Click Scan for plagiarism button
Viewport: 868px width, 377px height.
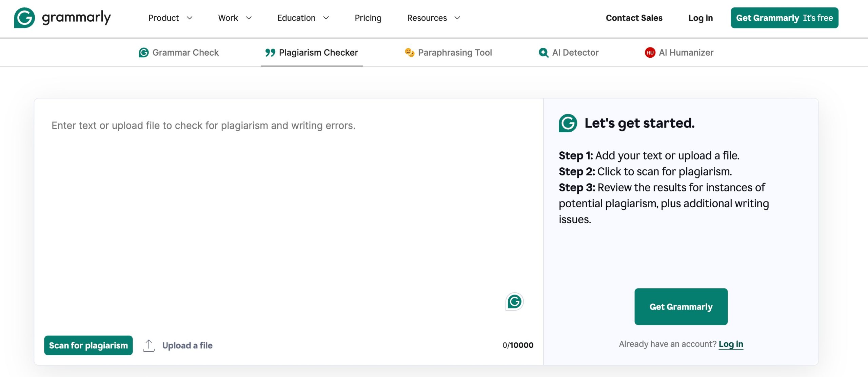(x=88, y=345)
